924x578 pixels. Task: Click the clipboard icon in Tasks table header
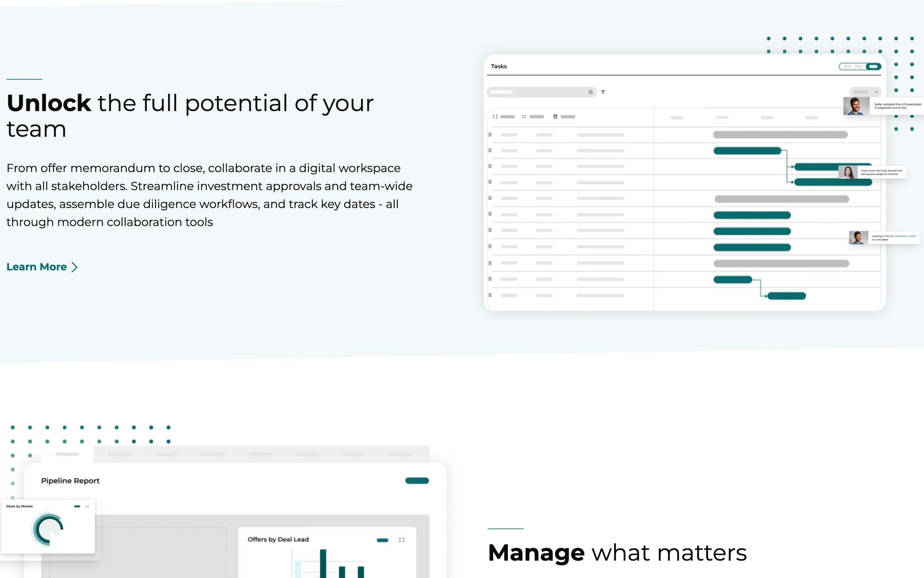(555, 116)
